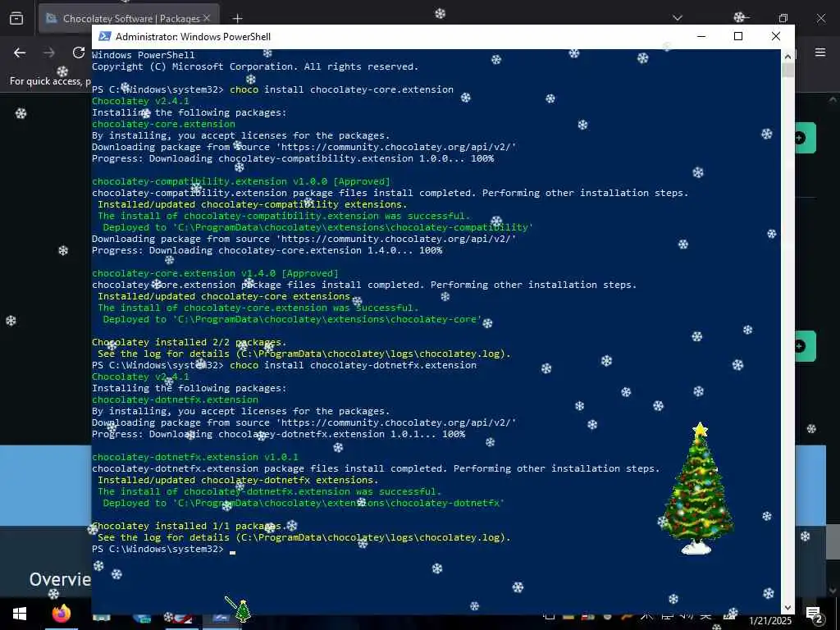Expand the list all tabs chevron
840x630 pixels.
677,18
